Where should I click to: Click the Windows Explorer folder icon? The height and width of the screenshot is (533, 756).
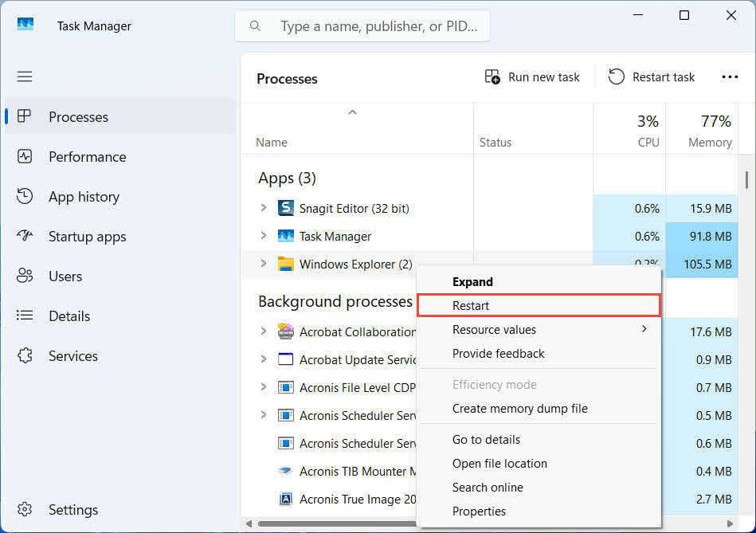coord(286,264)
